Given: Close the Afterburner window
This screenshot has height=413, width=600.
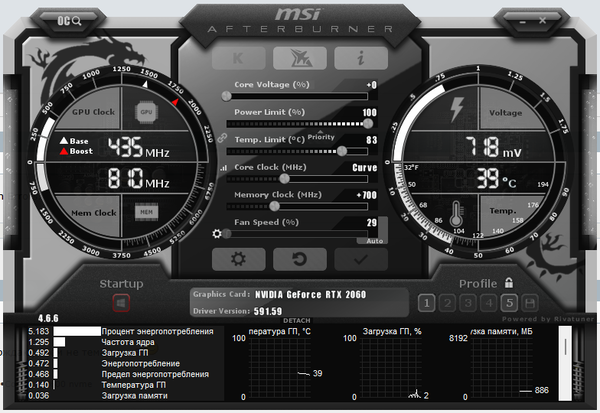Looking at the screenshot, I should click(x=543, y=20).
